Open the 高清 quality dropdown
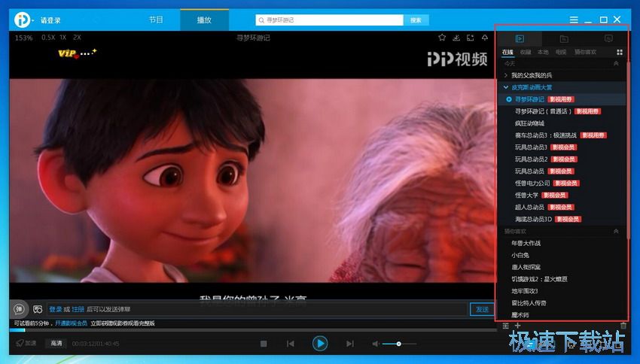This screenshot has height=364, width=640. [56, 343]
